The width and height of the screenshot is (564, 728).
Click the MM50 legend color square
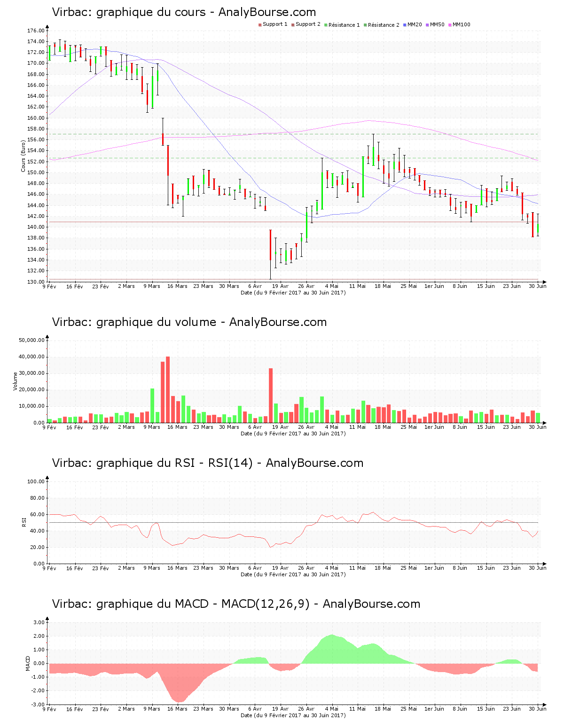[x=427, y=25]
